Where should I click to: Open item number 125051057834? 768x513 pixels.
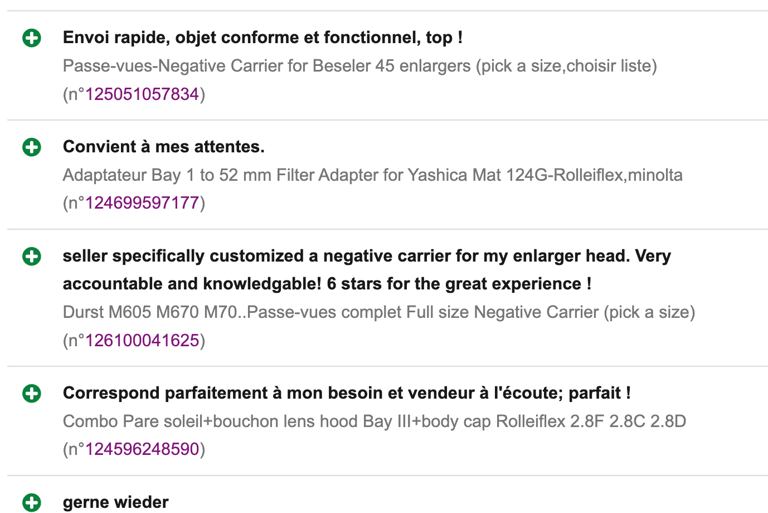142,94
